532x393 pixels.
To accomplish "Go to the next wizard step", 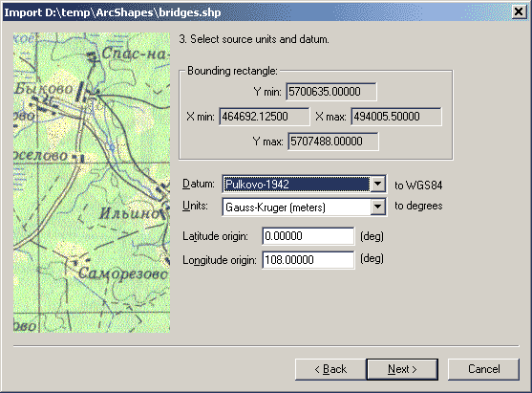I will coord(402,369).
